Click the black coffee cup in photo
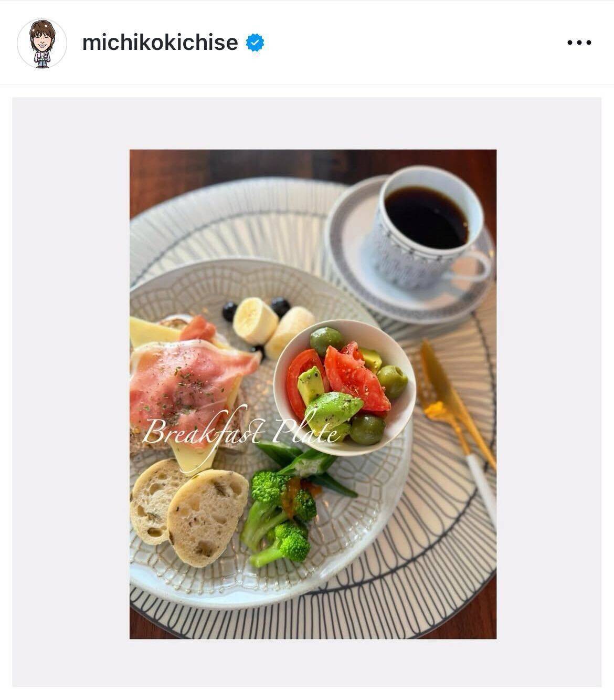Viewport: 614px width, 700px height. (x=428, y=226)
